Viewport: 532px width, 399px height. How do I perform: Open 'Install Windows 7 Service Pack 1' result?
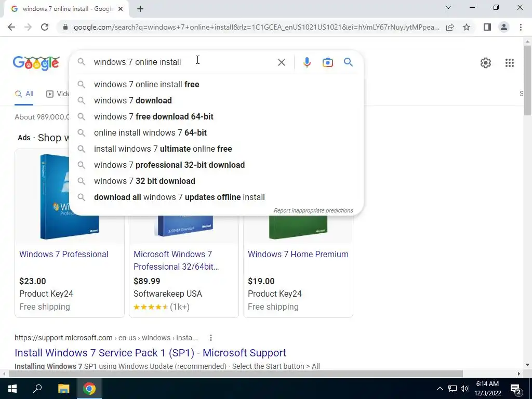150,353
